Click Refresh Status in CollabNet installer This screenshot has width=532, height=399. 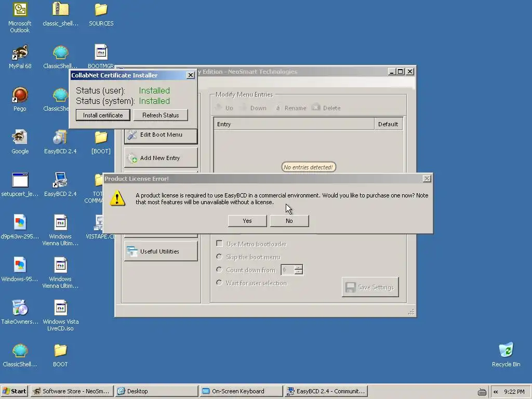(x=161, y=115)
